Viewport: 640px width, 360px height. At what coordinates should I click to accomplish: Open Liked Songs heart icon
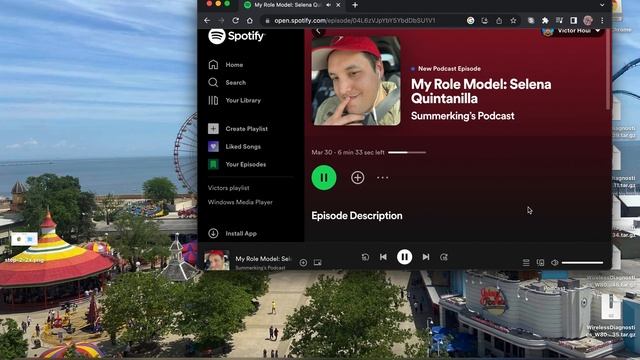click(213, 147)
